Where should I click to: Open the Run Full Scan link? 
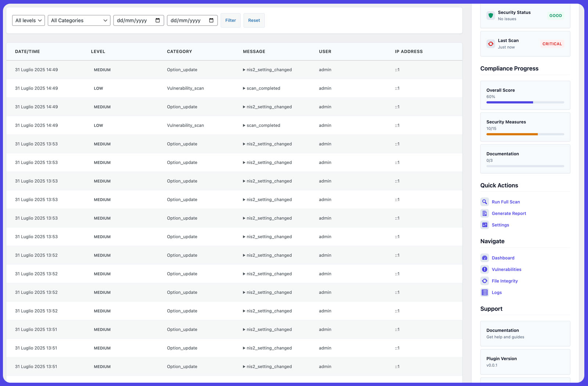(506, 201)
